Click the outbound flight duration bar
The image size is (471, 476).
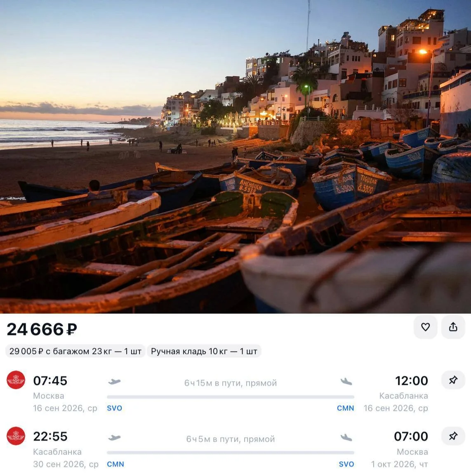[x=230, y=397]
